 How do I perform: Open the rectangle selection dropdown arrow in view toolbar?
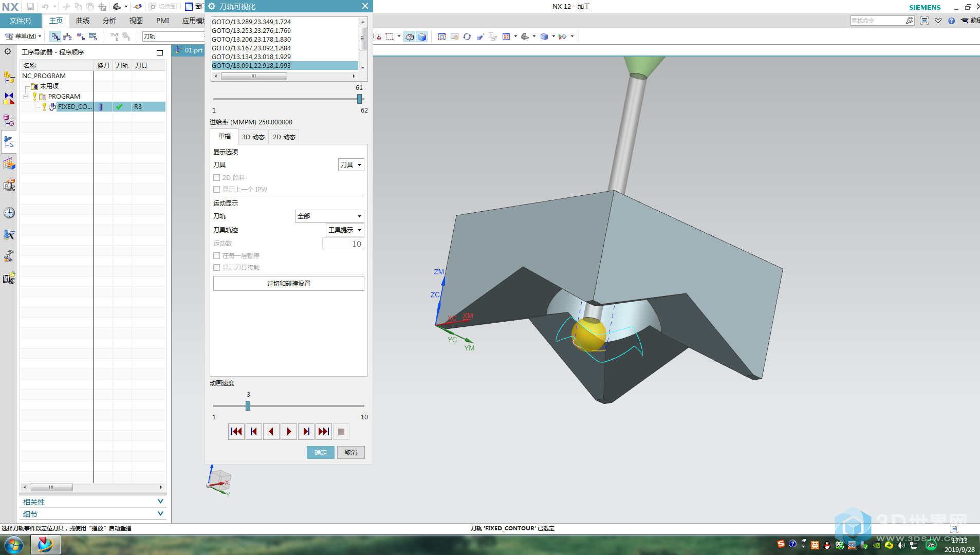pyautogui.click(x=399, y=36)
